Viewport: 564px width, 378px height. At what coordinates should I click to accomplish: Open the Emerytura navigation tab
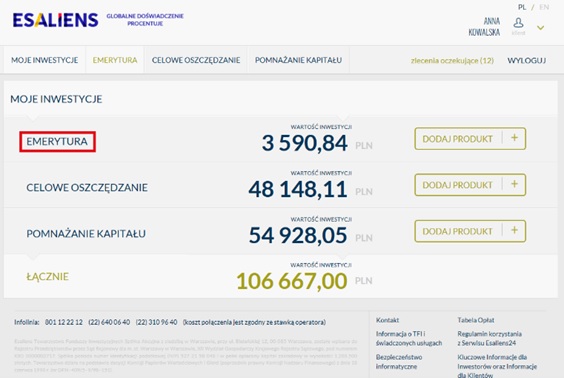click(x=115, y=60)
